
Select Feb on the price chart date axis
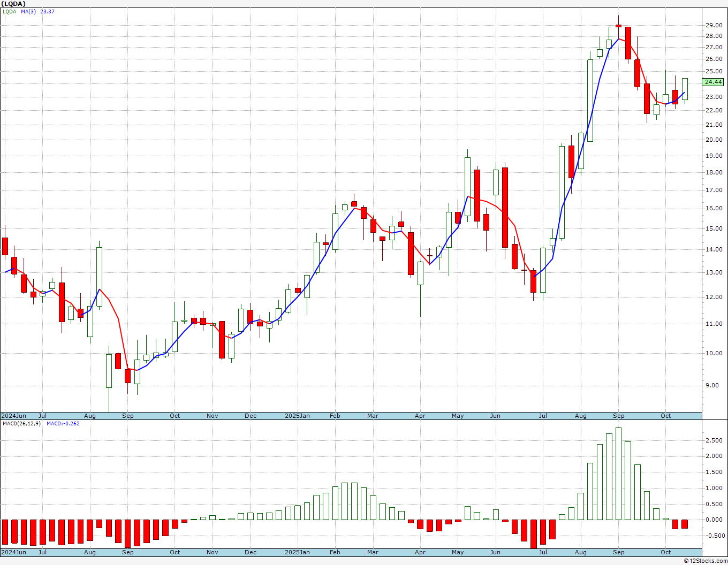pos(335,416)
